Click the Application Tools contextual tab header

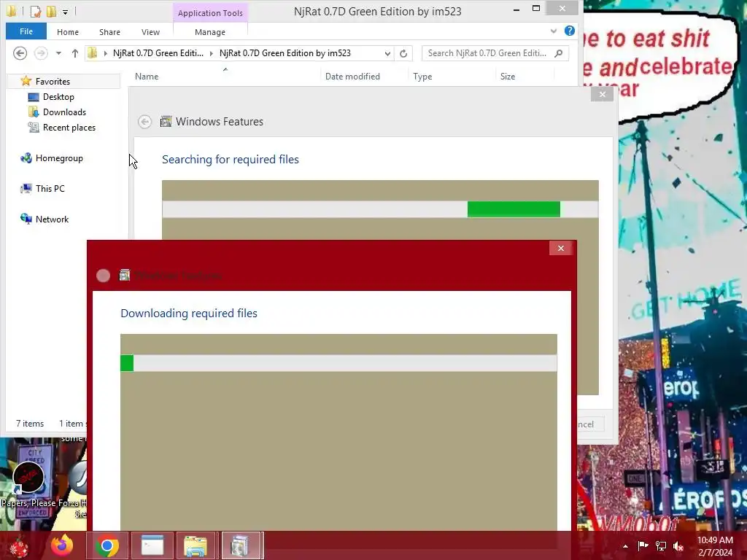pos(210,13)
